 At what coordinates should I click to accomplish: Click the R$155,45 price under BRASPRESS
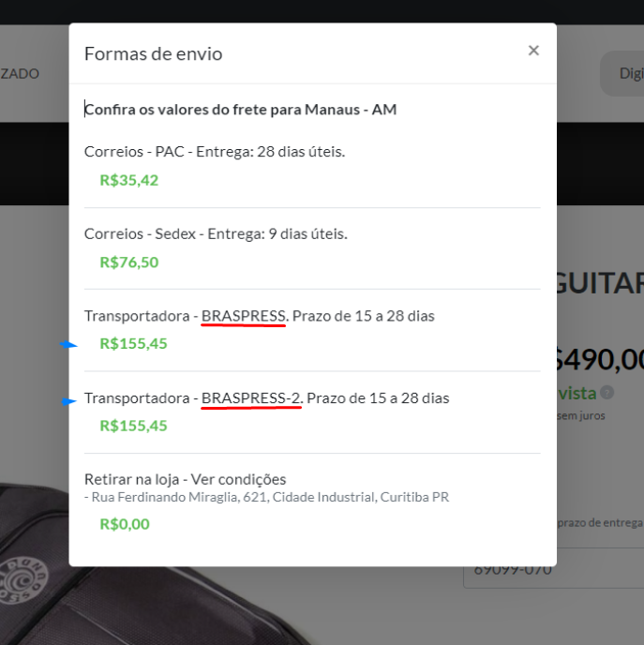click(x=134, y=343)
